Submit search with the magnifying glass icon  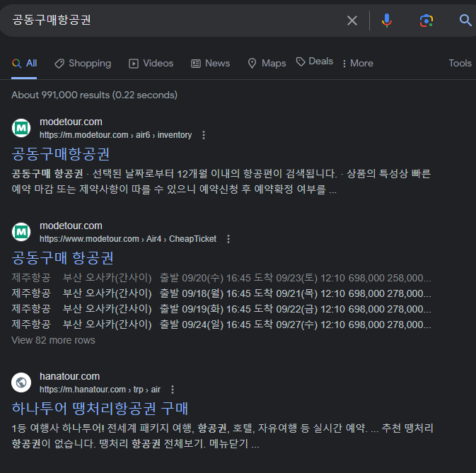point(465,21)
